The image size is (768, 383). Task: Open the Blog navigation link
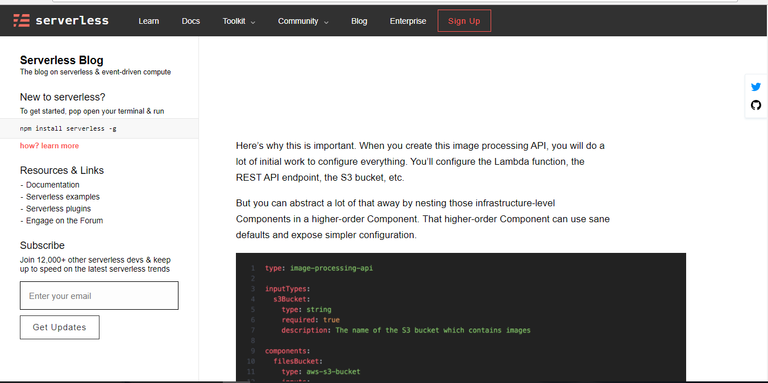pyautogui.click(x=359, y=21)
